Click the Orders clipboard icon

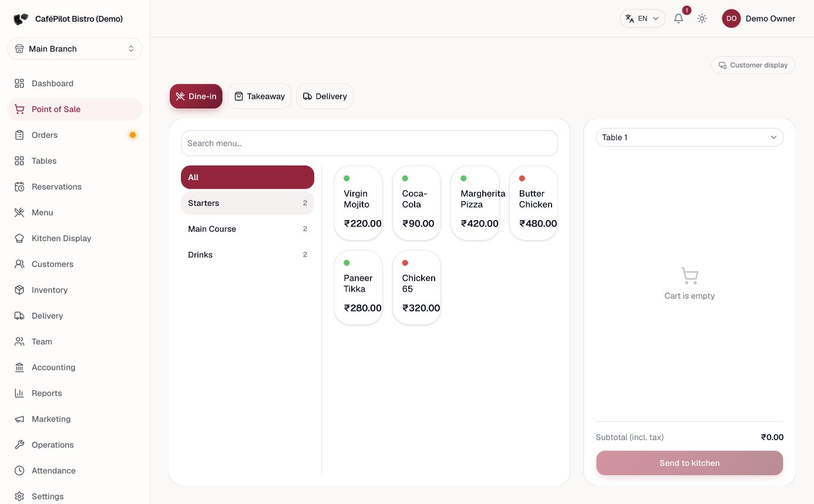tap(19, 135)
